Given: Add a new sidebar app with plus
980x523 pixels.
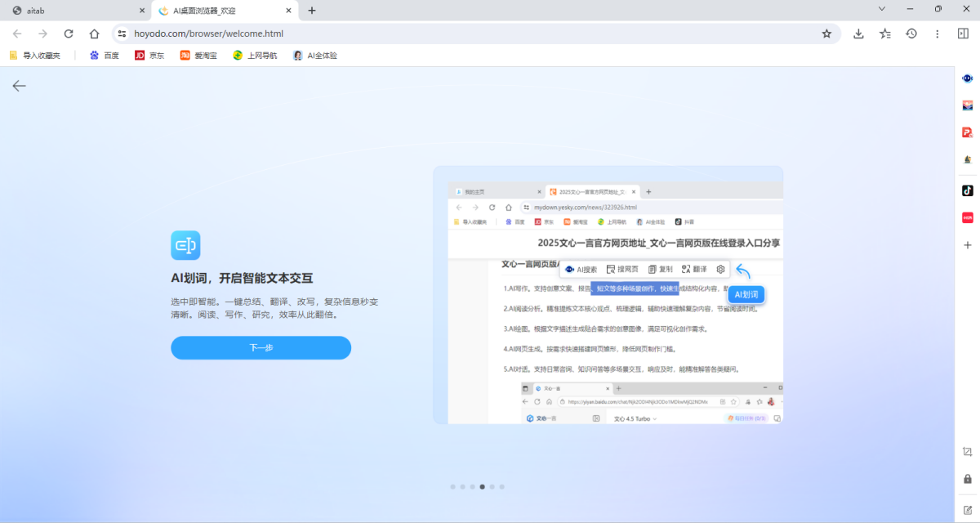Looking at the screenshot, I should coord(968,244).
